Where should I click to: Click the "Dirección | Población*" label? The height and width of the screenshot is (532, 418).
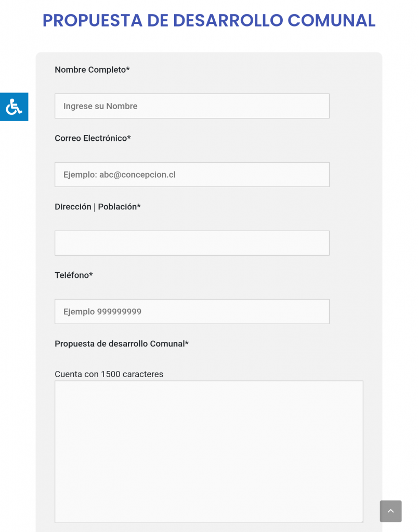[98, 207]
